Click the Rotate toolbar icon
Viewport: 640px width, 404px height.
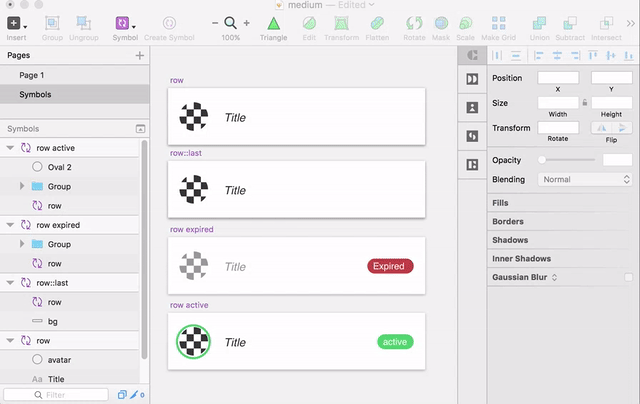coord(414,23)
